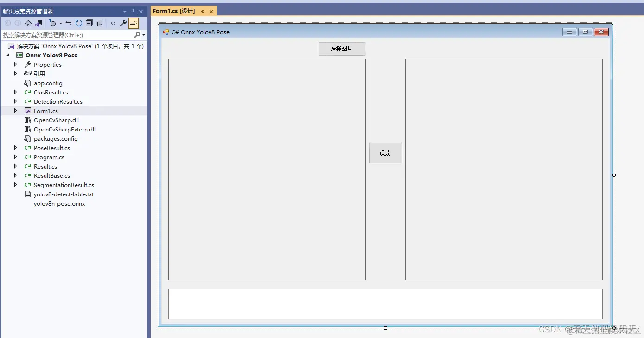Expand ResultBase.cs node
The image size is (644, 338).
[x=15, y=175]
